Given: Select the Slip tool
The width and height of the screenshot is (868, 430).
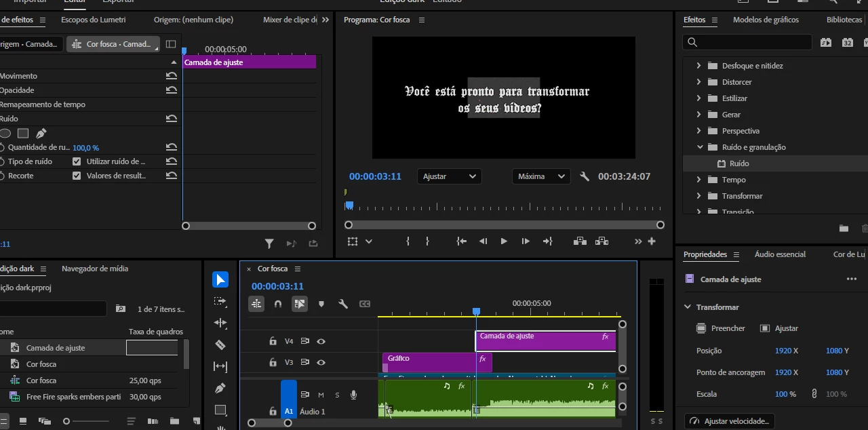Looking at the screenshot, I should 220,366.
